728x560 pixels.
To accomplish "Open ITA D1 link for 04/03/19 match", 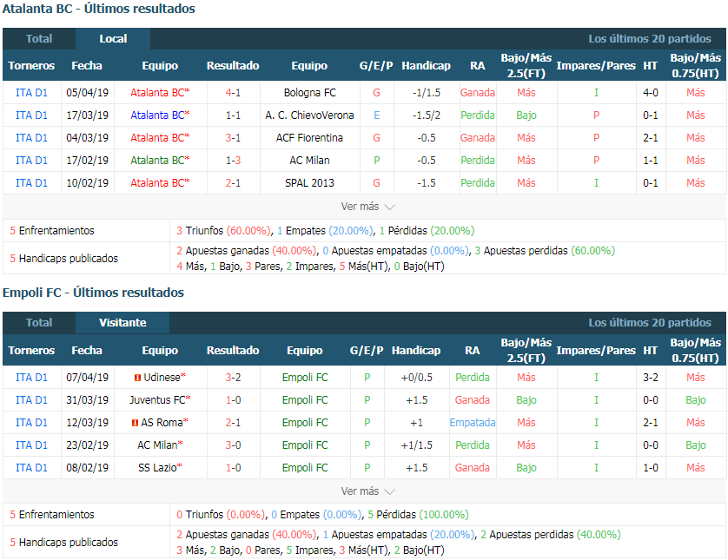I will point(31,138).
